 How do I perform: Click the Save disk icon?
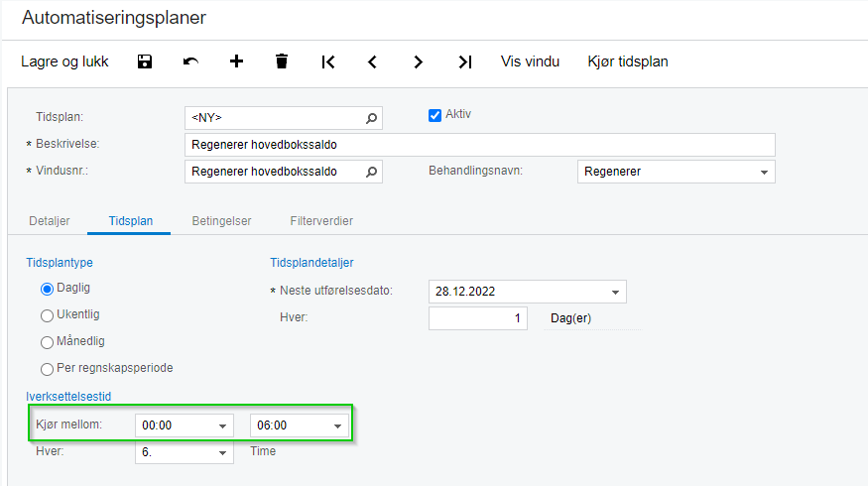point(145,61)
